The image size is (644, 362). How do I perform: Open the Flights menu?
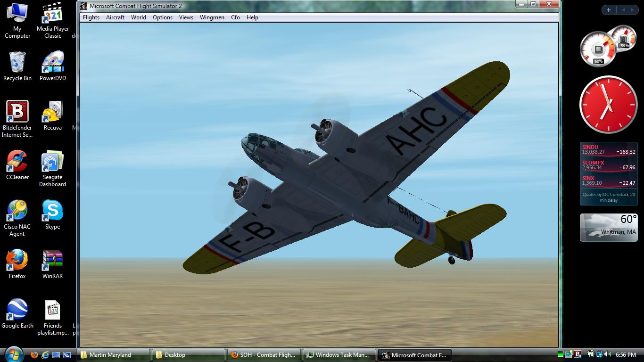point(91,17)
